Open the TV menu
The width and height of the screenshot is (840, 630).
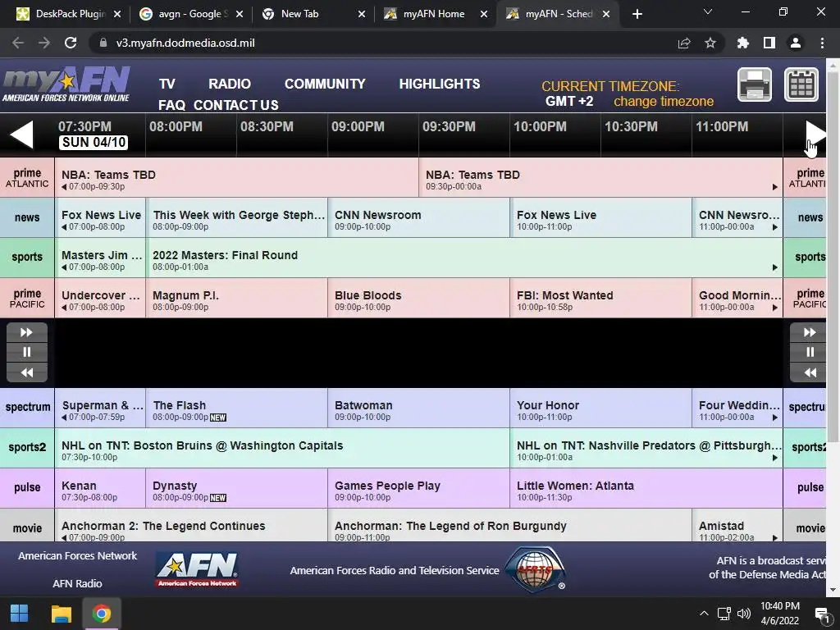167,84
